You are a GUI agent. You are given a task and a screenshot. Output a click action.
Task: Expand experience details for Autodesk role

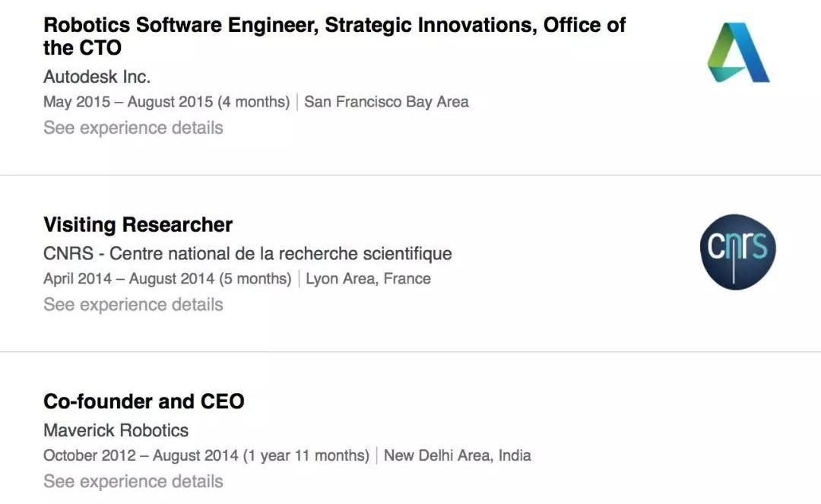133,128
